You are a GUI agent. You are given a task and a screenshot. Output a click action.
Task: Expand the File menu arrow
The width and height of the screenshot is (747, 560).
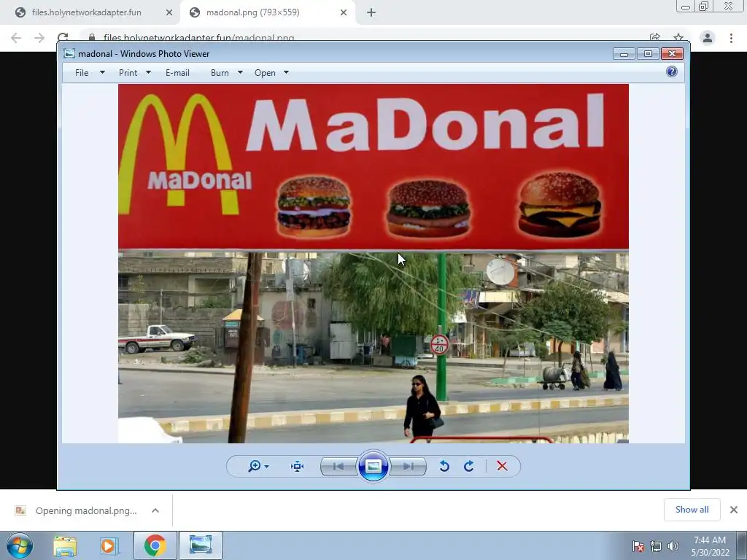[x=102, y=72]
